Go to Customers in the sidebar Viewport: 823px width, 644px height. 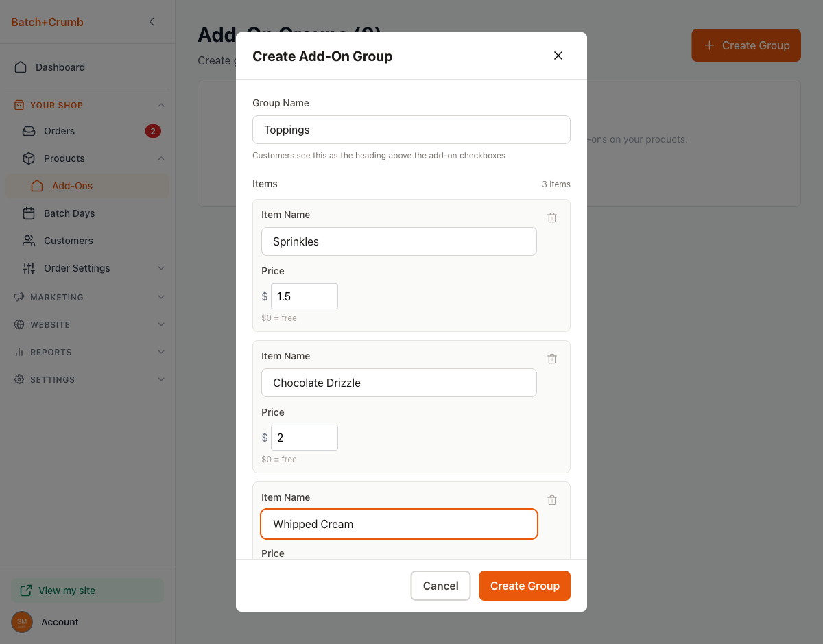(68, 241)
